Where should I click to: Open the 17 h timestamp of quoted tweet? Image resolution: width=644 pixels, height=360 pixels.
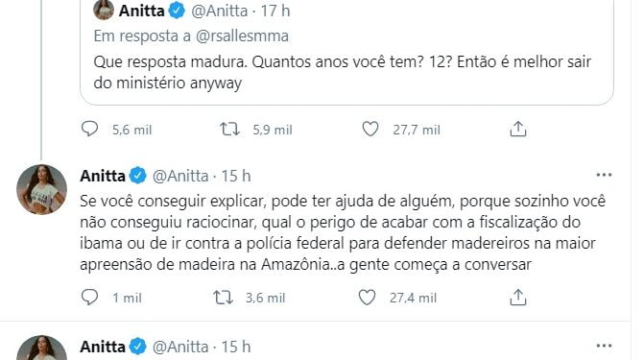pyautogui.click(x=275, y=11)
